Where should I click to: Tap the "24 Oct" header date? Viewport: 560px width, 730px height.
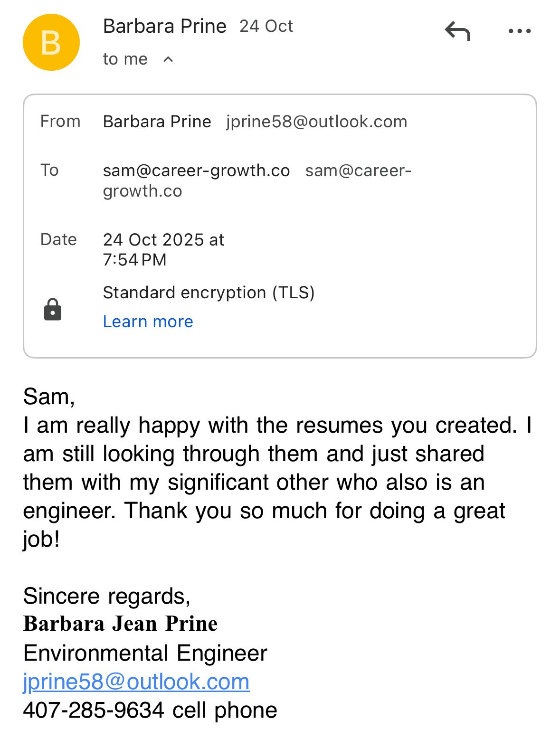pos(266,26)
